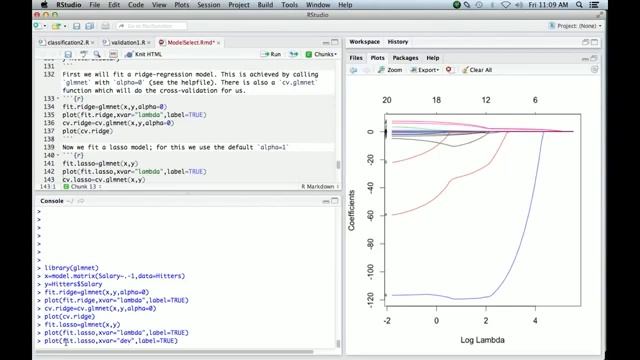The image size is (640, 360).
Task: Click the Save All icon
Action: click(89, 26)
